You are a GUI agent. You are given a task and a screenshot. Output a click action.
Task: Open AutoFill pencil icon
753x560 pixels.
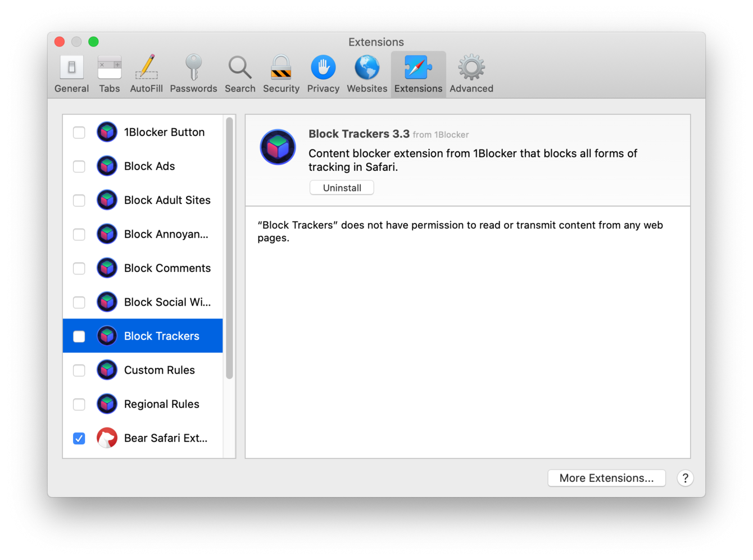coord(146,67)
